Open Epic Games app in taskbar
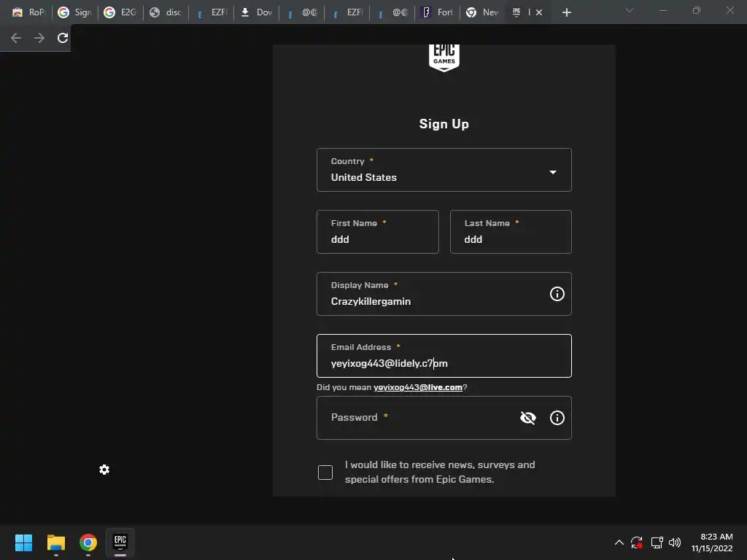The width and height of the screenshot is (747, 560). coord(120,542)
